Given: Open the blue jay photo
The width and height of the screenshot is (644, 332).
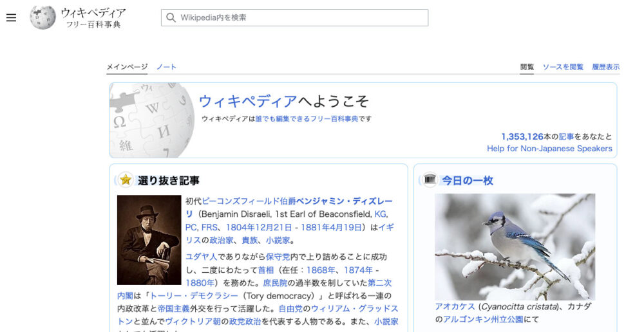Looking at the screenshot, I should pos(515,246).
